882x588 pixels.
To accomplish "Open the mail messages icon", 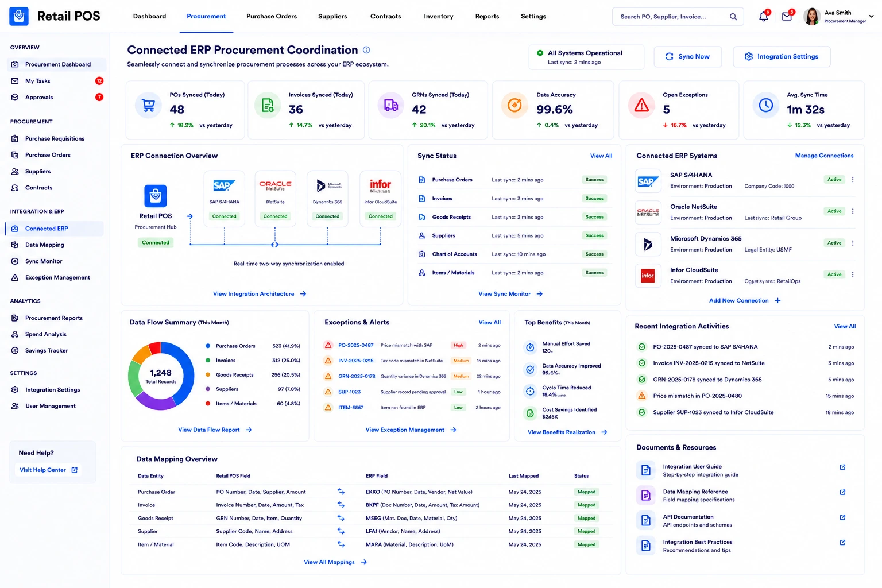I will point(787,17).
